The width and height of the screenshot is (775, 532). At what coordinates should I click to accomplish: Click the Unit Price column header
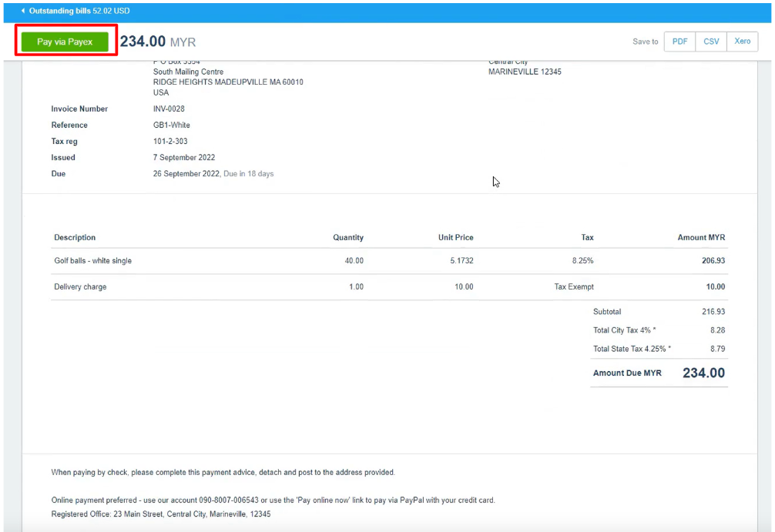pyautogui.click(x=455, y=238)
